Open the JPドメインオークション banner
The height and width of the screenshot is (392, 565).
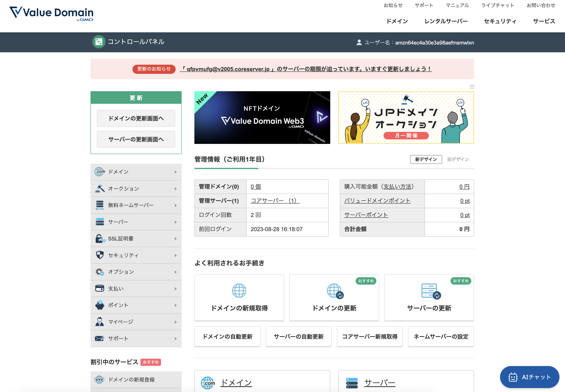[406, 117]
